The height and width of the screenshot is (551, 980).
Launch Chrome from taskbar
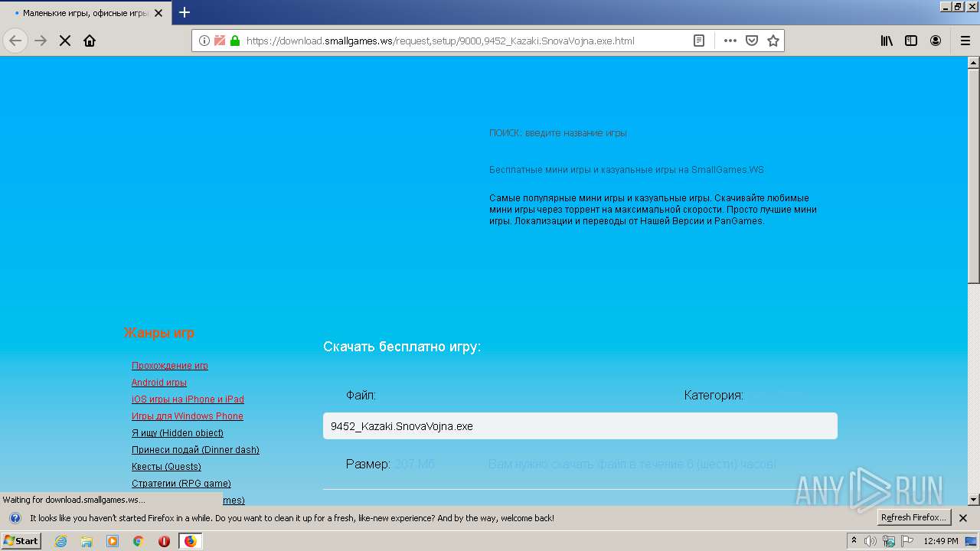(x=139, y=541)
